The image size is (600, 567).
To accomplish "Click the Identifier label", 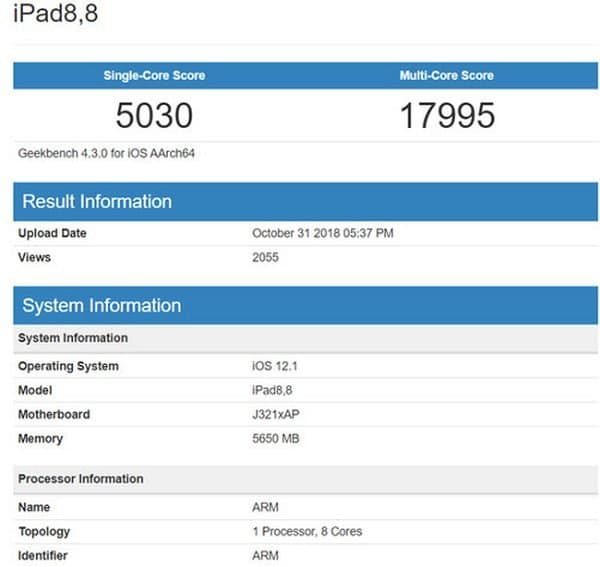I will (43, 556).
